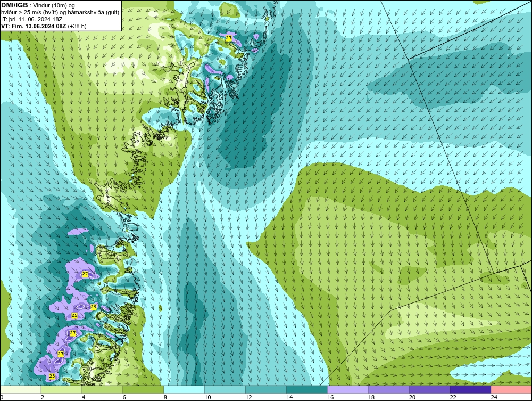Click the 10–12 m/s light teal swatch
The width and height of the screenshot is (532, 401).
point(225,389)
